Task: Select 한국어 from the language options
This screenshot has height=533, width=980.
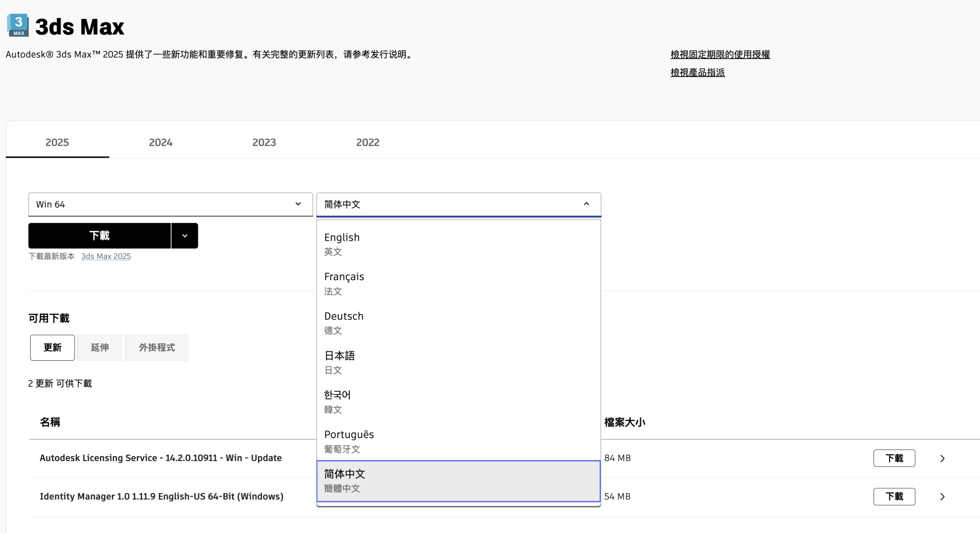Action: coord(337,401)
